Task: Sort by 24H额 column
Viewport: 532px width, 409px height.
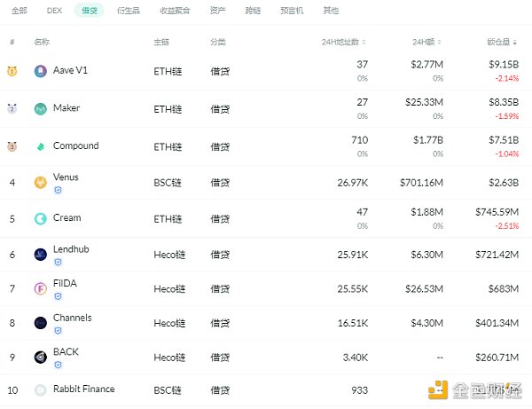Action: coord(426,42)
